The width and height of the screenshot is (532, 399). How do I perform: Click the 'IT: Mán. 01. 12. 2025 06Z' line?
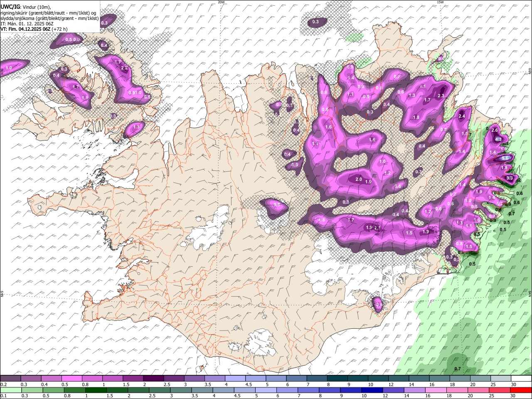[27, 24]
